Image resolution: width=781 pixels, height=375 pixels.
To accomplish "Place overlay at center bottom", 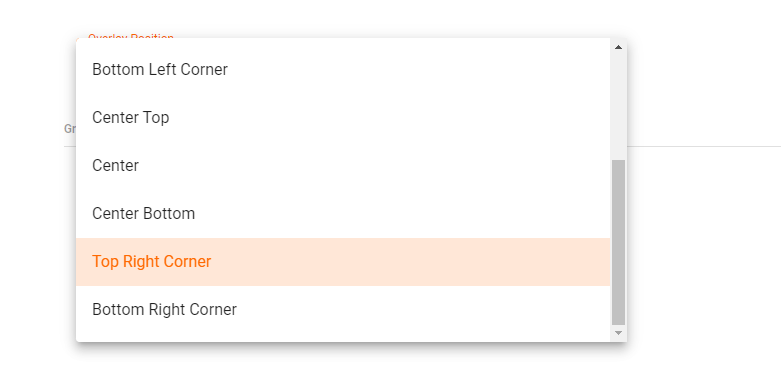I will 343,214.
